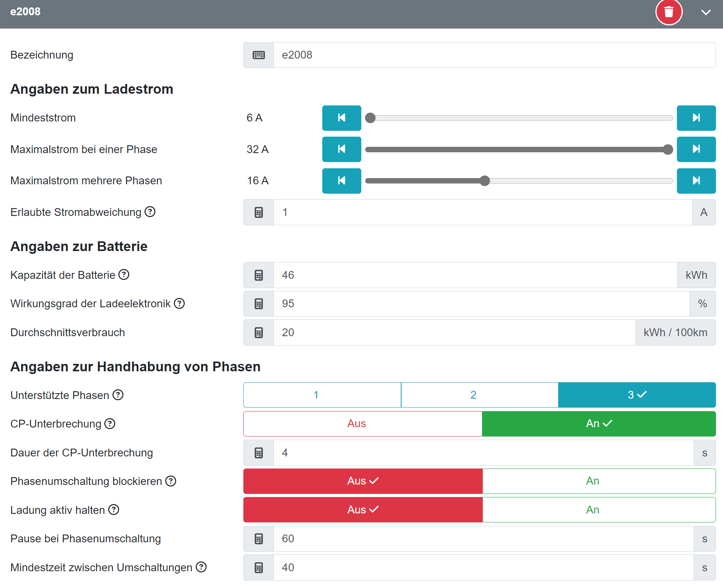This screenshot has height=588, width=723.
Task: Click help icon for Mindestzeit zwischen Umschaltungen
Action: click(x=201, y=567)
